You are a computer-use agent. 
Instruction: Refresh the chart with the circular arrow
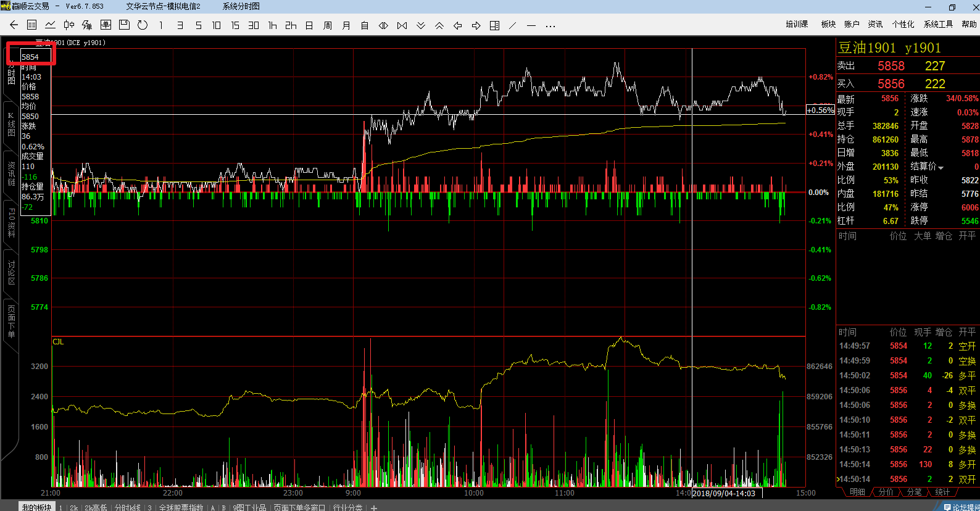pos(143,25)
